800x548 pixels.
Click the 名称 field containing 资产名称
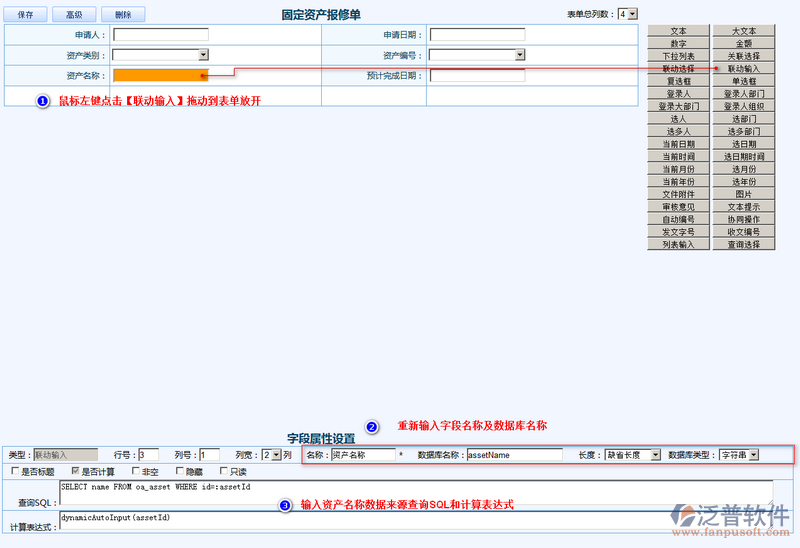click(x=363, y=455)
